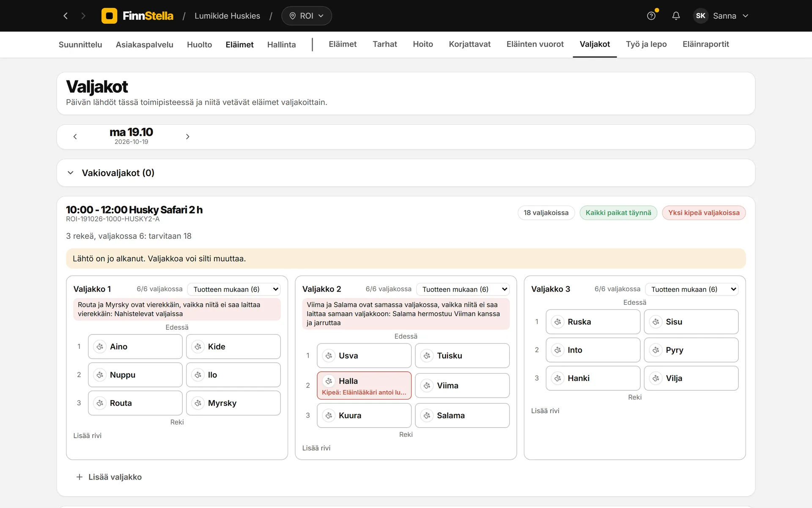812x508 pixels.
Task: Select the Hanki dog slot
Action: pyautogui.click(x=593, y=378)
